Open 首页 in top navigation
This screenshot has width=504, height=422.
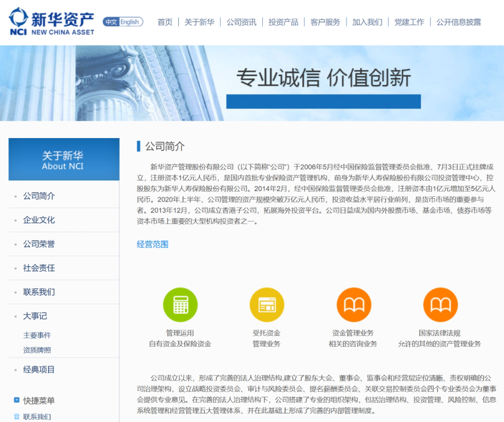coord(165,22)
